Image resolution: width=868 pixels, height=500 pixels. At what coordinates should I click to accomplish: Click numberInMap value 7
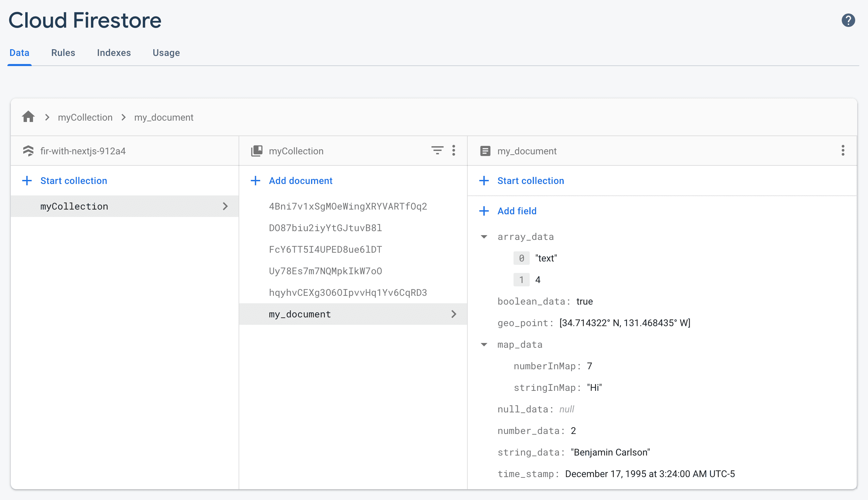tap(590, 366)
